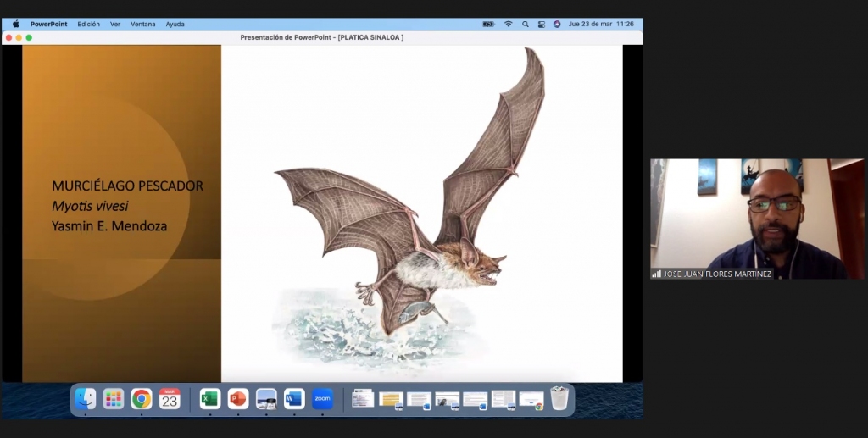868x438 pixels.
Task: Open the Wi-Fi status menu
Action: click(509, 25)
